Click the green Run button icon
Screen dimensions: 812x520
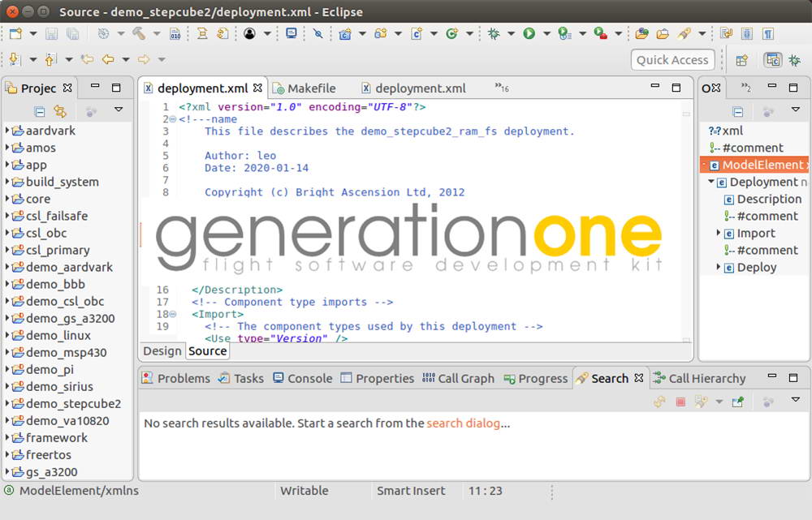point(529,34)
